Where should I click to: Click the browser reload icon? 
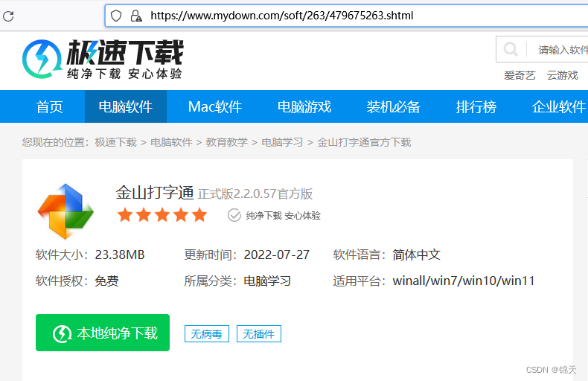coord(8,16)
